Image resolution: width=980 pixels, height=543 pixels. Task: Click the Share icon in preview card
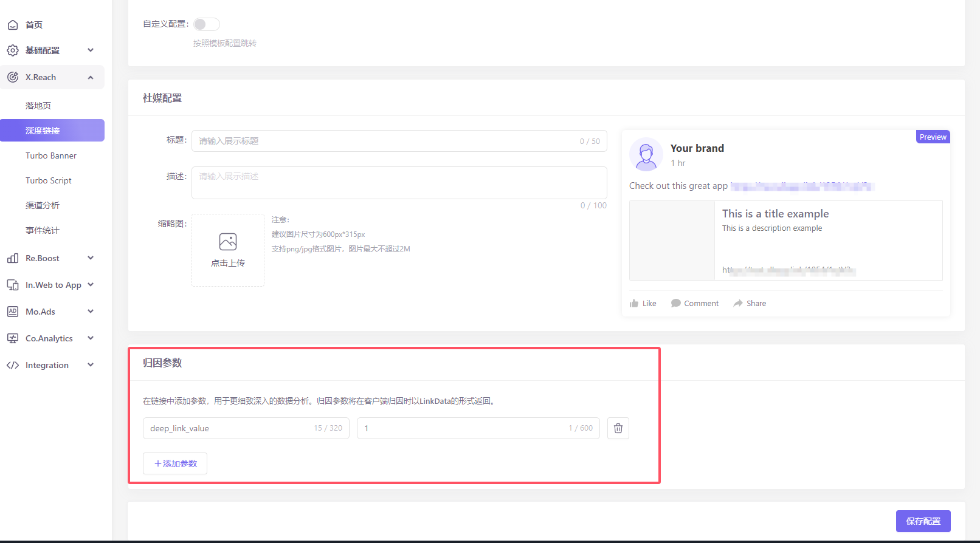[x=738, y=303]
